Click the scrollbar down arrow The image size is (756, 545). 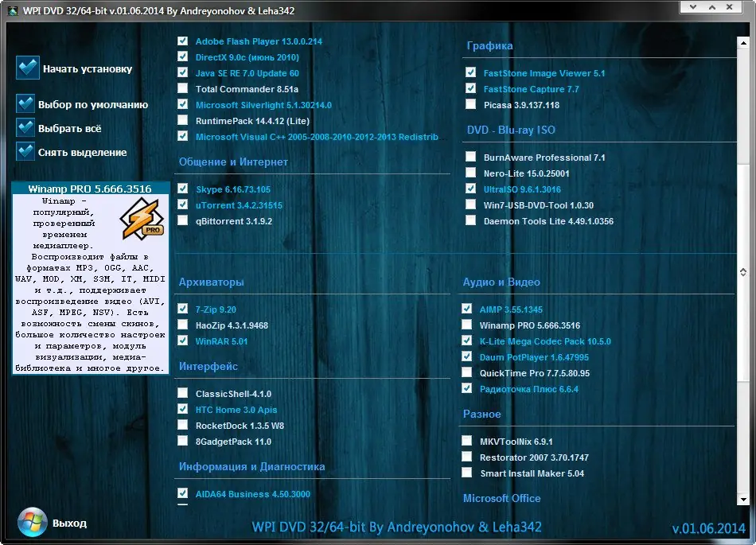[743, 499]
